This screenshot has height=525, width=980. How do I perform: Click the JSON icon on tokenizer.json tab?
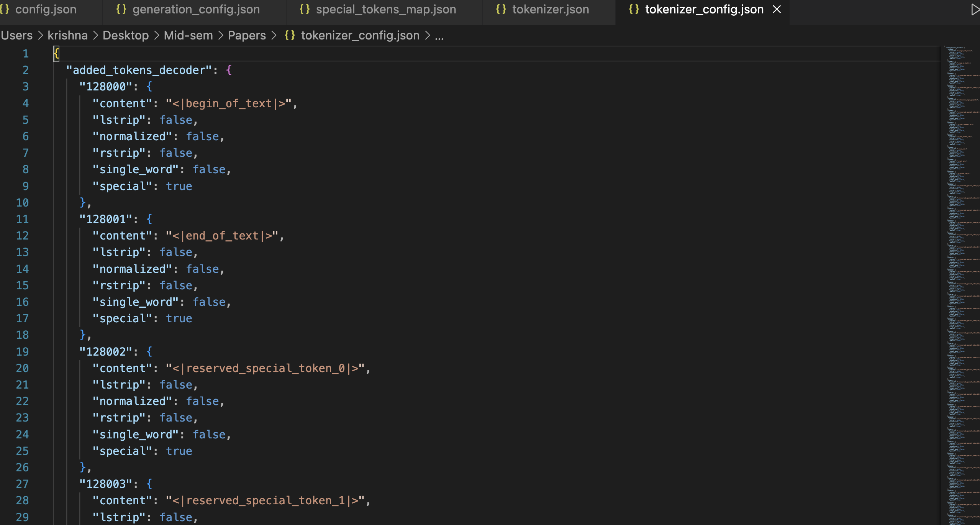pos(501,9)
